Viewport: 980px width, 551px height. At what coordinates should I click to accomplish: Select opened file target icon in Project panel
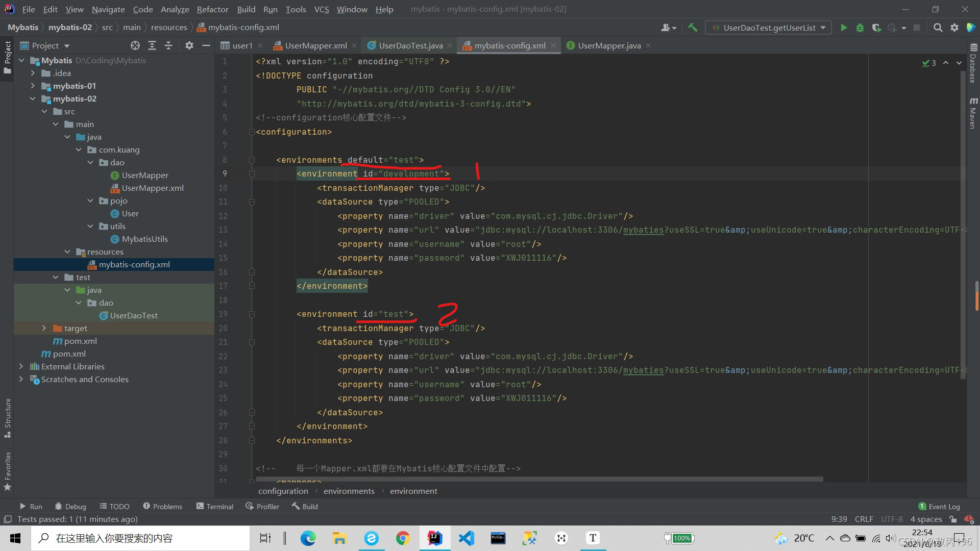[x=135, y=45]
